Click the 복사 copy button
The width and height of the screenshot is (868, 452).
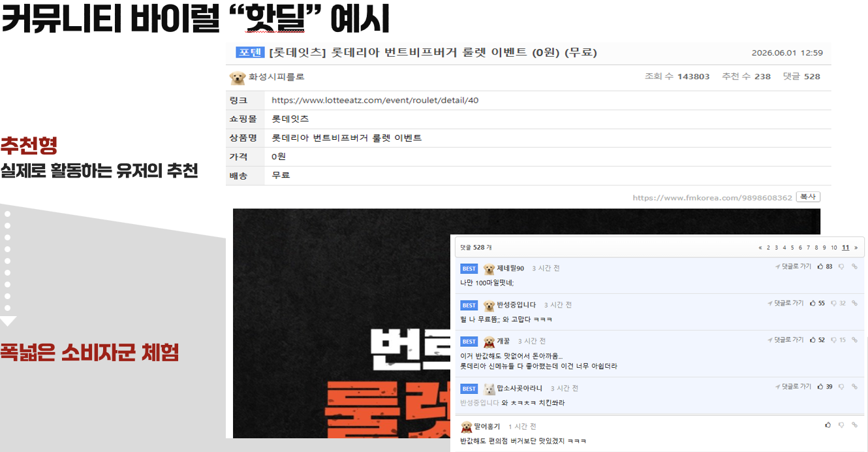[x=808, y=197]
